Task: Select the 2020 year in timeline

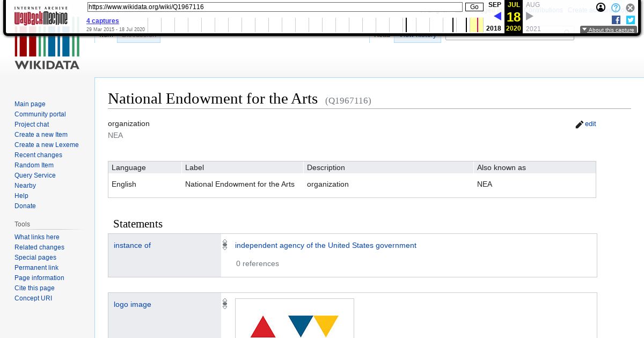Action: [x=514, y=28]
